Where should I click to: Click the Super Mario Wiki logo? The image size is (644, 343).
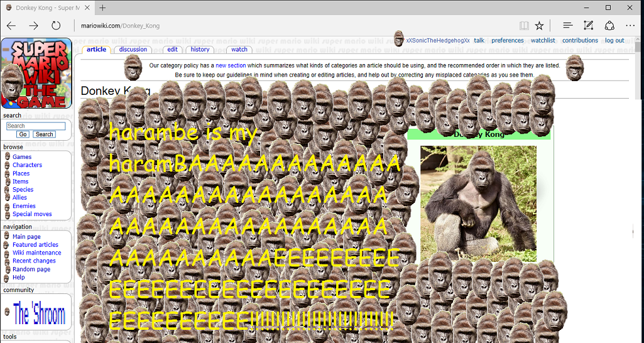[x=36, y=73]
